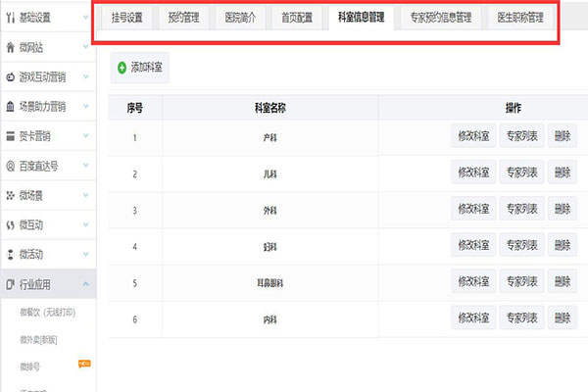Screen dimensions: 588x392
Task: Delete the 产科 department row
Action: pos(563,136)
